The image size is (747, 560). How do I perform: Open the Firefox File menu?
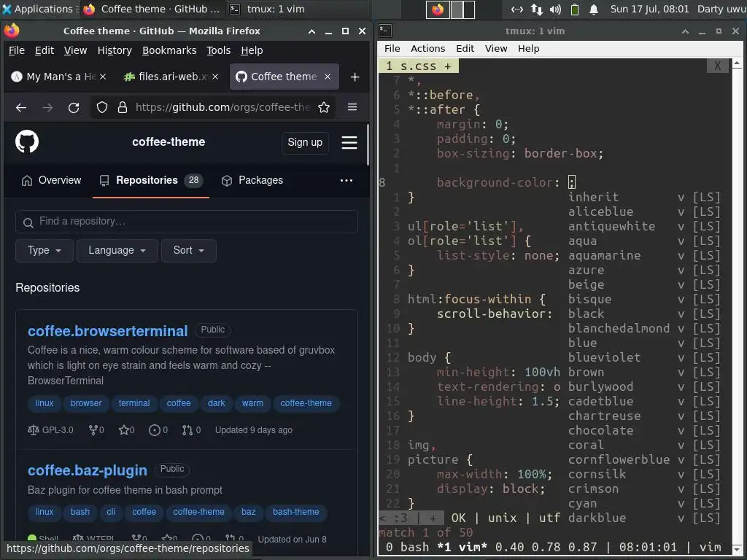coord(17,50)
